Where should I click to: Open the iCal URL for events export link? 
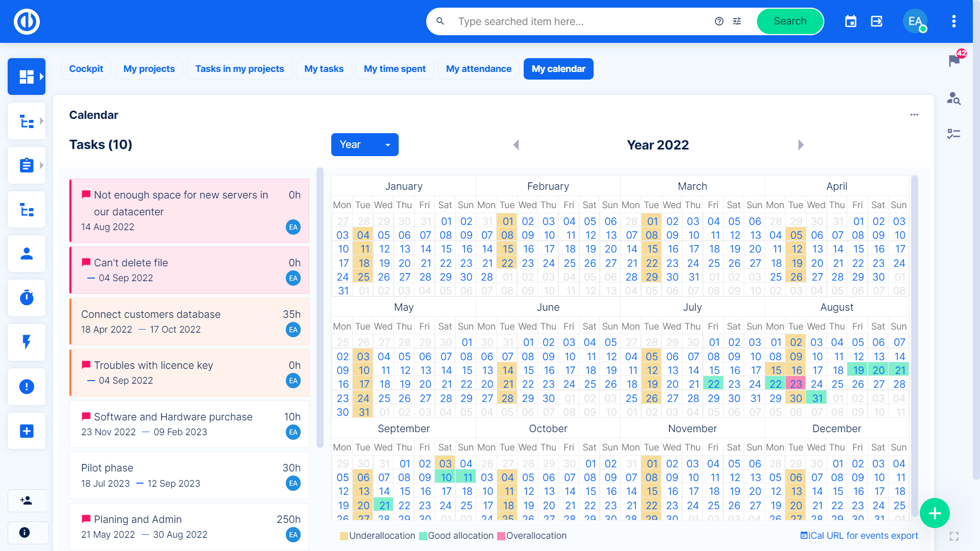[859, 536]
